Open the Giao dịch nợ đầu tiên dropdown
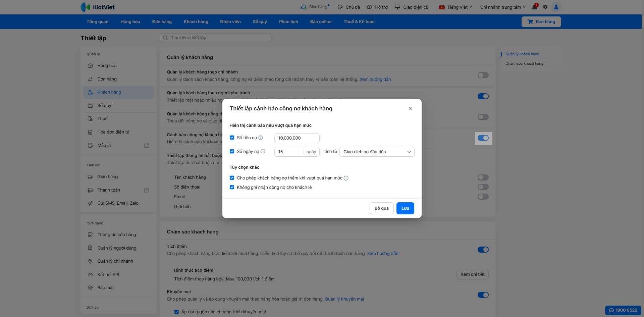Image resolution: width=644 pixels, height=317 pixels. click(x=377, y=152)
